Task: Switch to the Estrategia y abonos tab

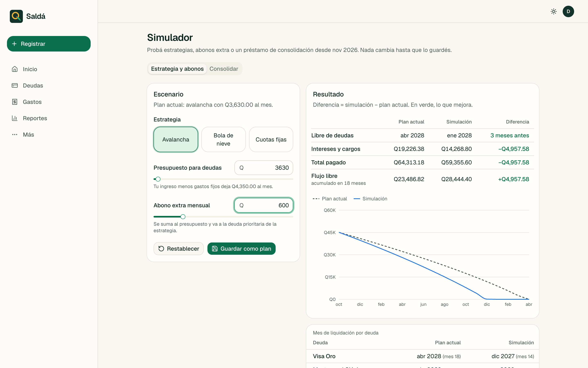Action: (x=177, y=69)
